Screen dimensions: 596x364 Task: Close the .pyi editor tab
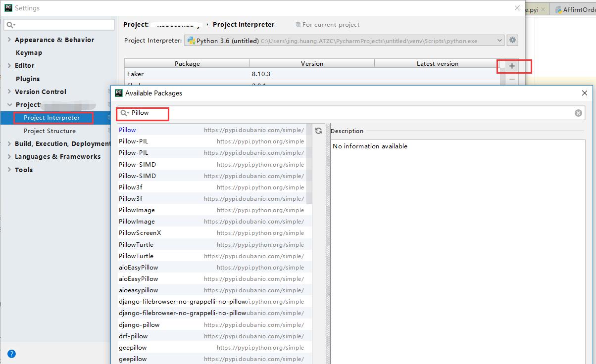[543, 9]
